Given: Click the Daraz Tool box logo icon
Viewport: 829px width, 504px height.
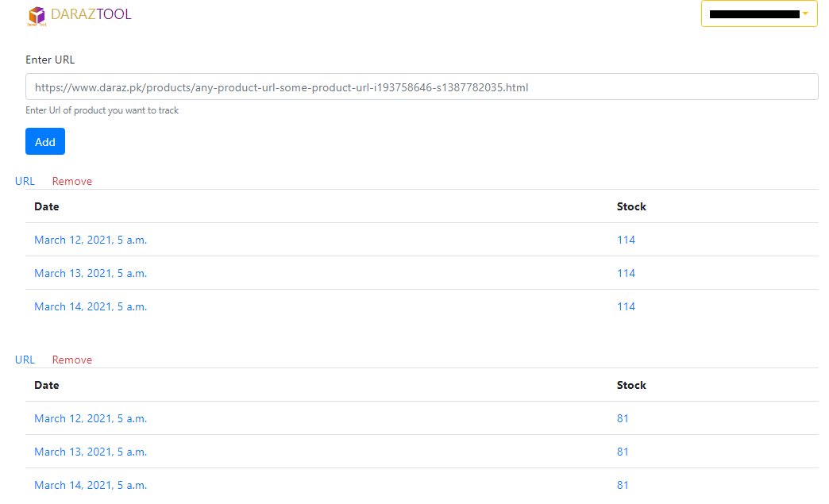Looking at the screenshot, I should [37, 15].
